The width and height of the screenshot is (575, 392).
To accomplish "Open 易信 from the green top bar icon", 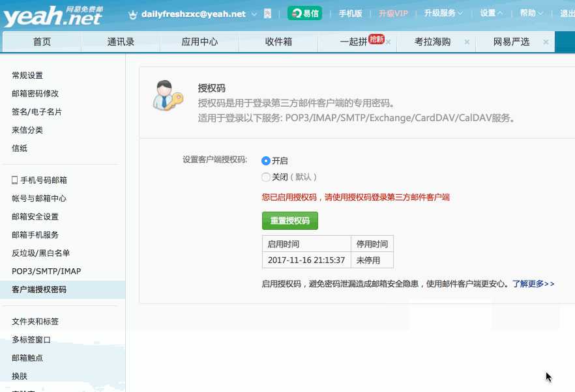I will tap(304, 12).
